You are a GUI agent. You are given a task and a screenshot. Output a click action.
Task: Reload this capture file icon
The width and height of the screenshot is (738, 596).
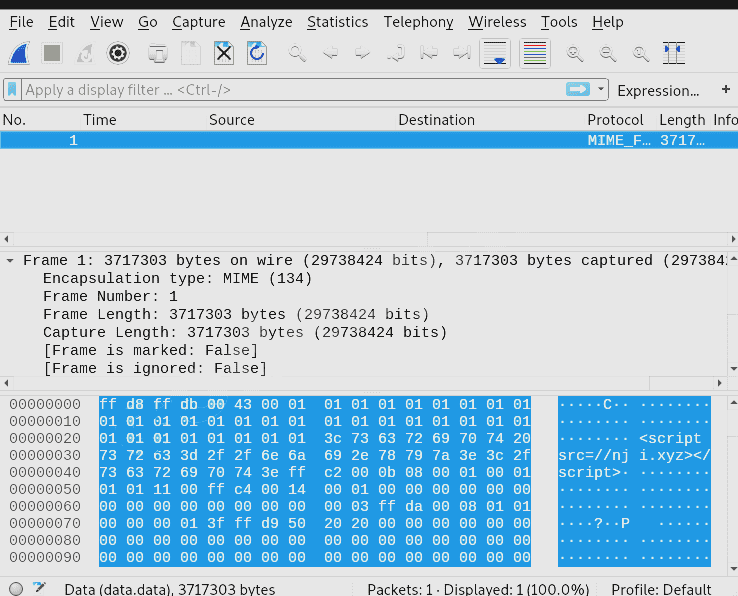click(x=257, y=53)
